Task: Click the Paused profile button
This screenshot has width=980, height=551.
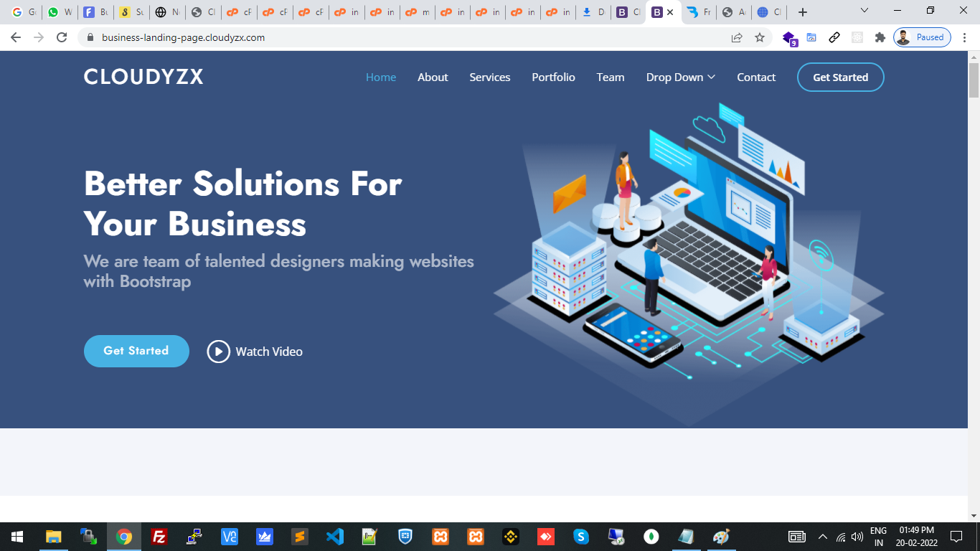Action: point(922,37)
